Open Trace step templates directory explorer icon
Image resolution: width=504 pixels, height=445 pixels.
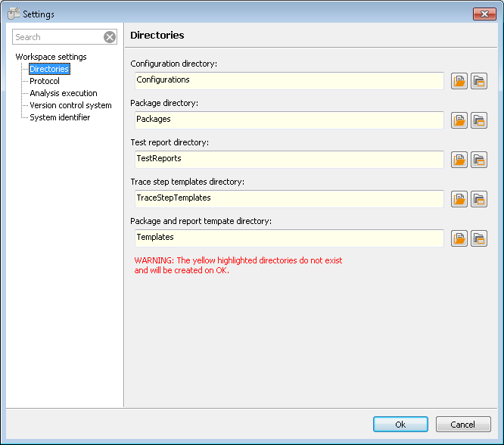pos(479,199)
